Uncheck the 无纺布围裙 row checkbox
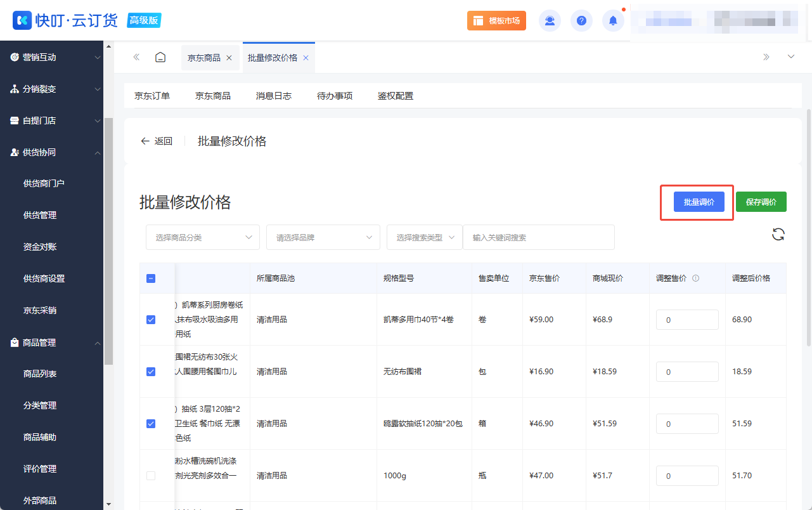Viewport: 812px width, 510px height. [x=151, y=372]
